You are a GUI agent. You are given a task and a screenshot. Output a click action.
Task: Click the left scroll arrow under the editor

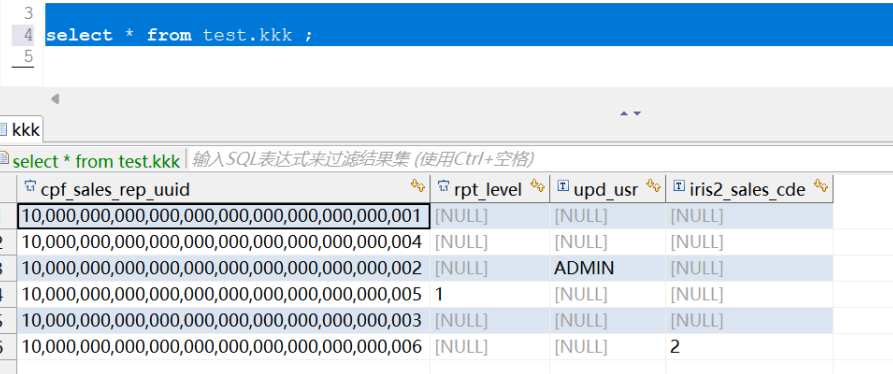[55, 99]
